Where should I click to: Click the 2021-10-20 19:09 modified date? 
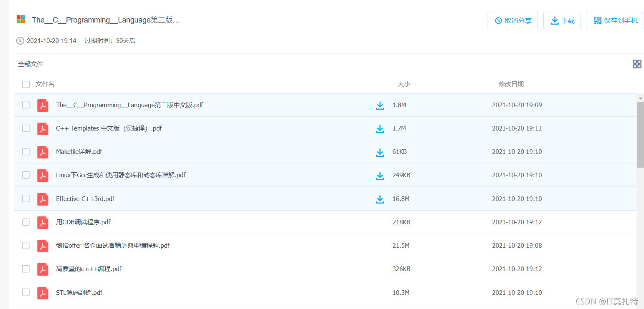(517, 105)
